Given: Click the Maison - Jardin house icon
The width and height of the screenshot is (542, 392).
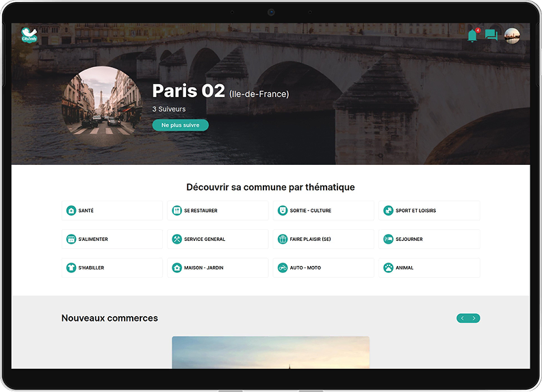Looking at the screenshot, I should tap(177, 268).
